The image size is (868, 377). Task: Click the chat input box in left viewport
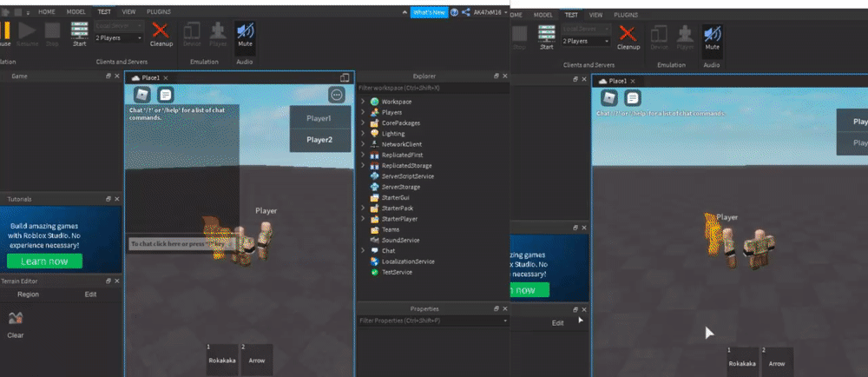coord(182,244)
